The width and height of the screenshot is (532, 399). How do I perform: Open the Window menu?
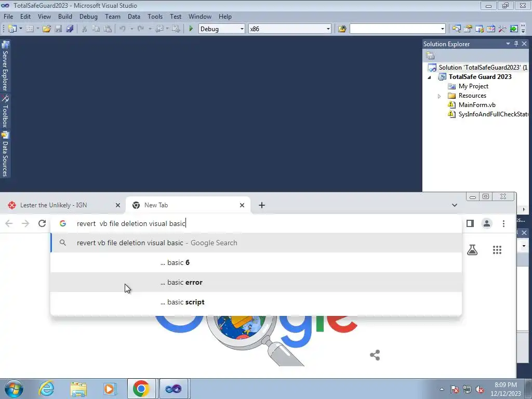[200, 16]
